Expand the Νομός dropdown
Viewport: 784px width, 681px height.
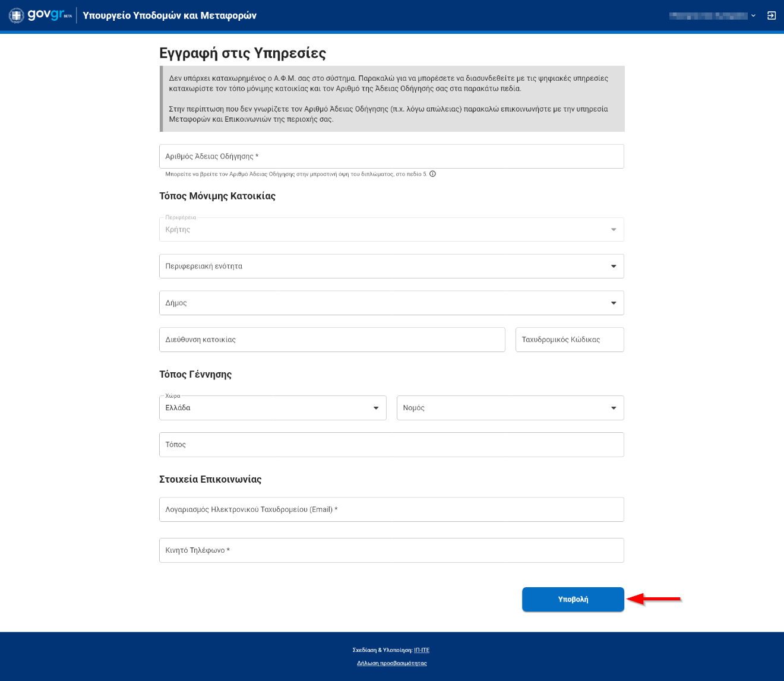pyautogui.click(x=510, y=408)
